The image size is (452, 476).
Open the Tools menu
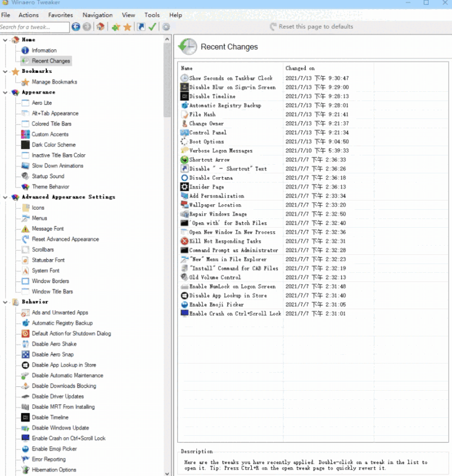pyautogui.click(x=152, y=15)
